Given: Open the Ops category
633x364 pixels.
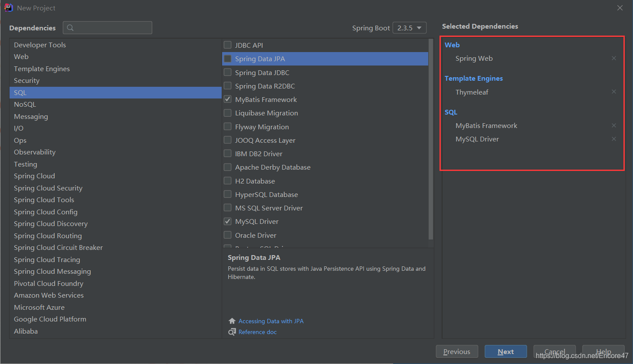Looking at the screenshot, I should pyautogui.click(x=115, y=140).
